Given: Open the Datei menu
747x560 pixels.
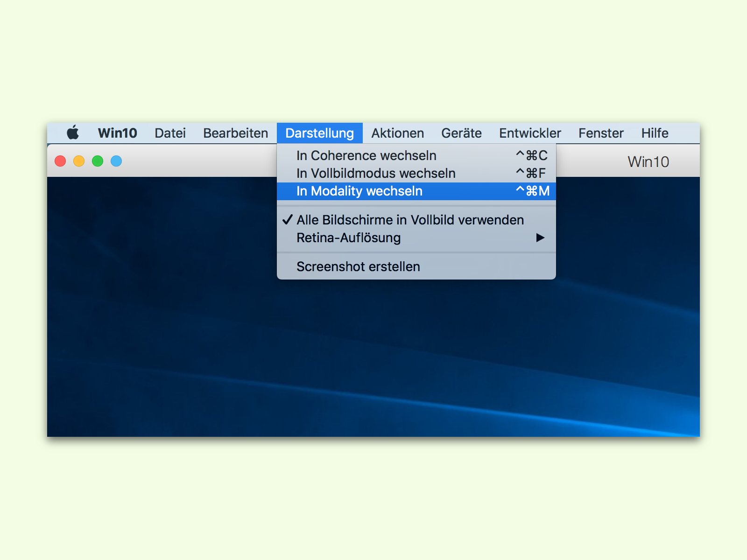Looking at the screenshot, I should [x=170, y=133].
